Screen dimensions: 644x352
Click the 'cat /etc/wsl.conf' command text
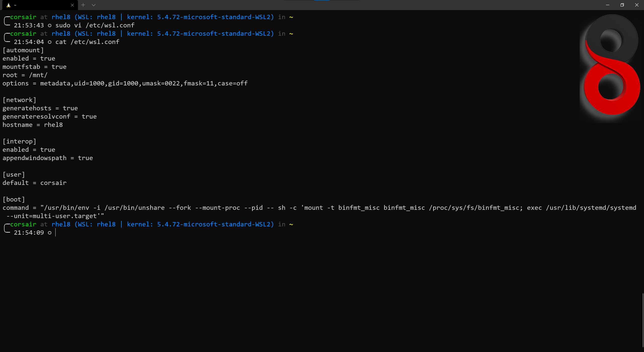[87, 42]
